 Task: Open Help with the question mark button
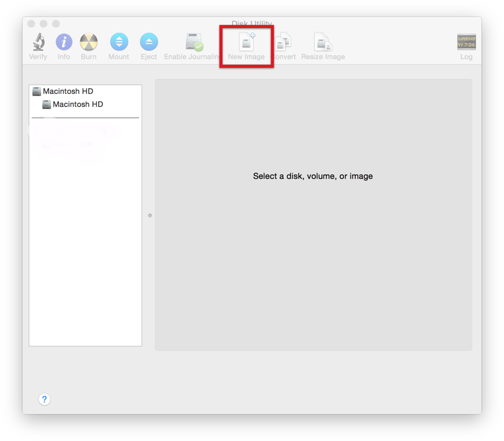[x=44, y=399]
